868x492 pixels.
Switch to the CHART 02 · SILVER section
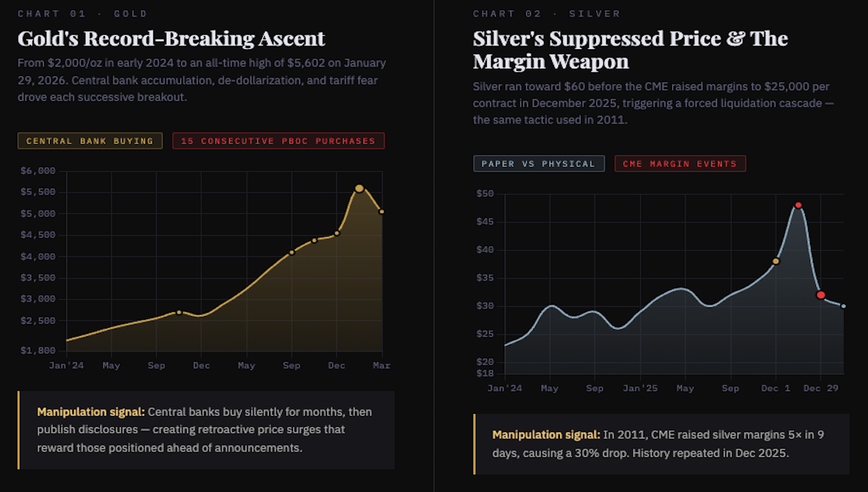[x=547, y=13]
